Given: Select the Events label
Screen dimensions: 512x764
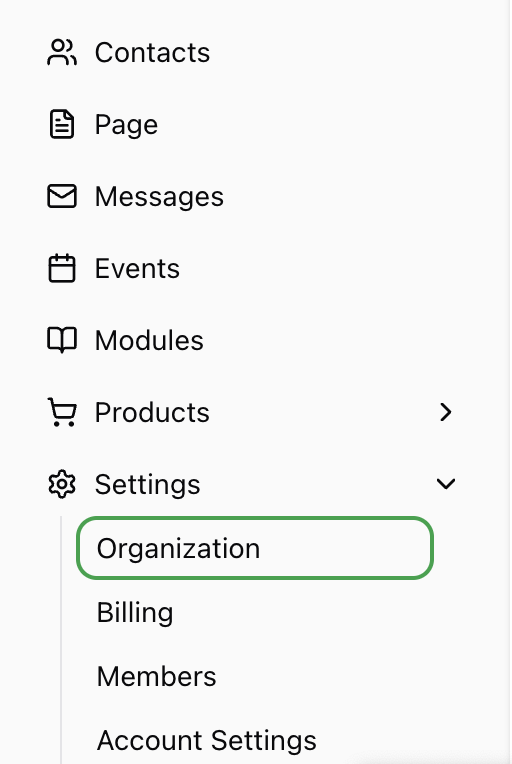Looking at the screenshot, I should click(137, 268).
